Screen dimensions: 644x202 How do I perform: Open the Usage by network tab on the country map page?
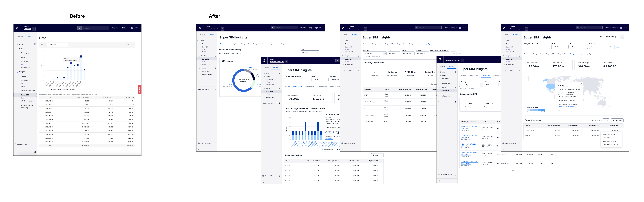[x=591, y=54]
